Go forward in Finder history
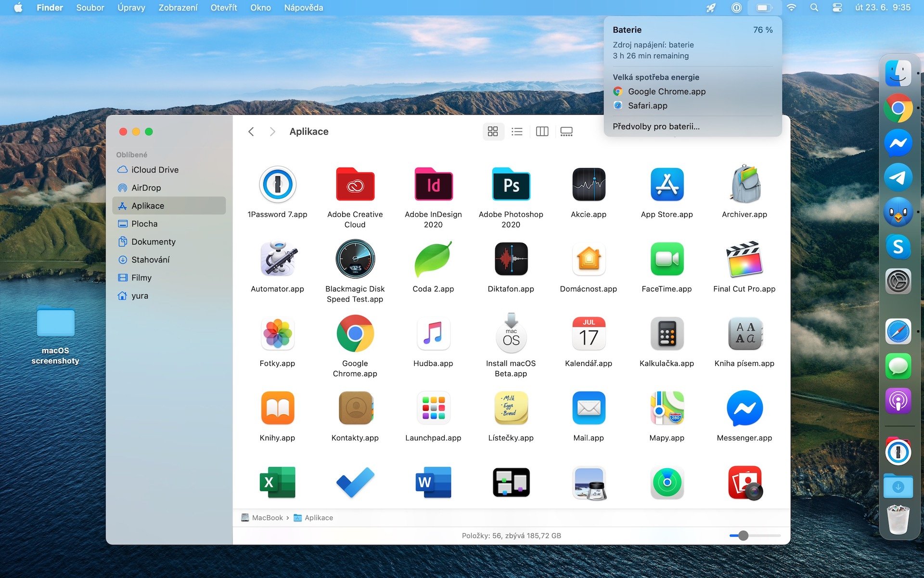Screen dimensions: 924x578 pos(272,131)
